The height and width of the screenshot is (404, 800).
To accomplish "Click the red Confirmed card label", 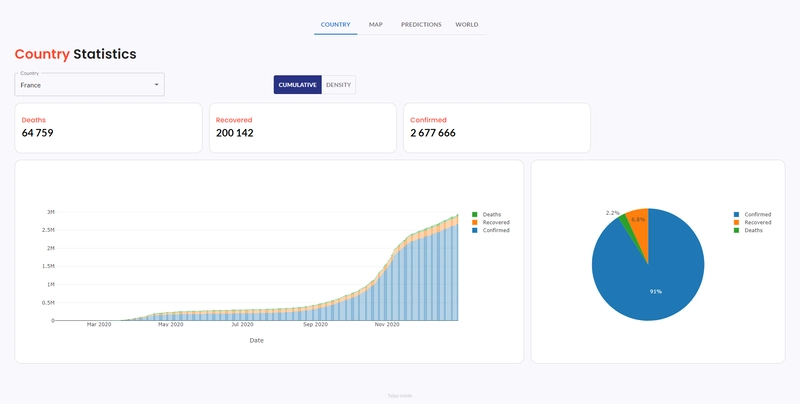I will pyautogui.click(x=429, y=120).
